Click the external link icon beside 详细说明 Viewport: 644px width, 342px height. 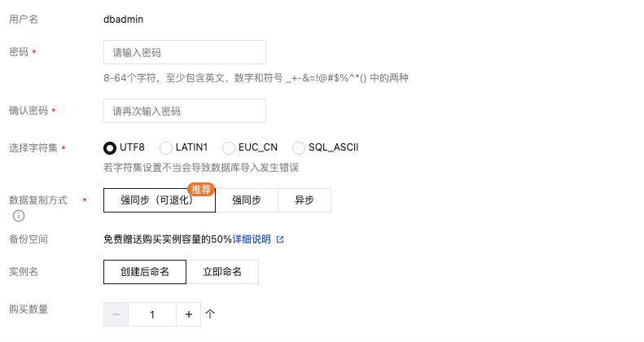(x=280, y=239)
